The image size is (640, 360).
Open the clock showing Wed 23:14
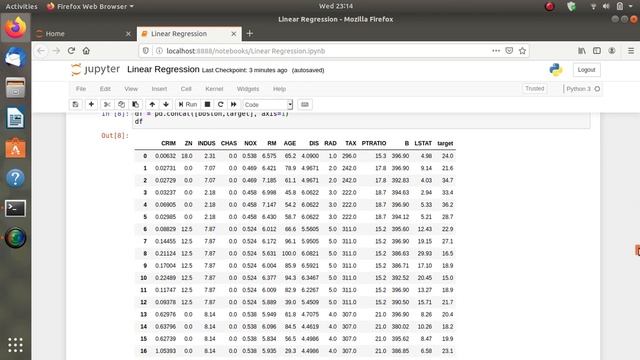(336, 6)
